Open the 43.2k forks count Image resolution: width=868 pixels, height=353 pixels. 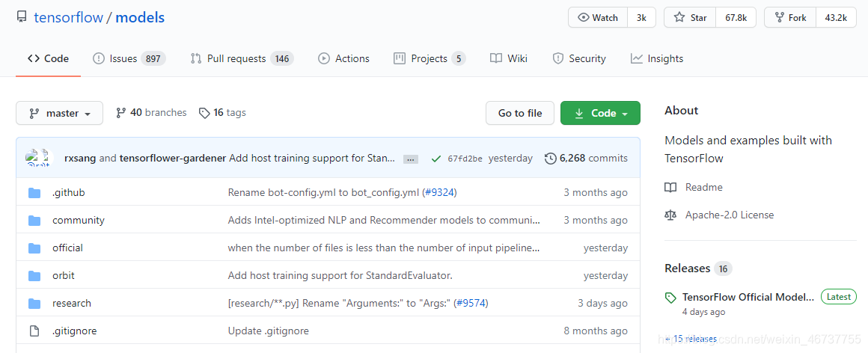(x=836, y=18)
